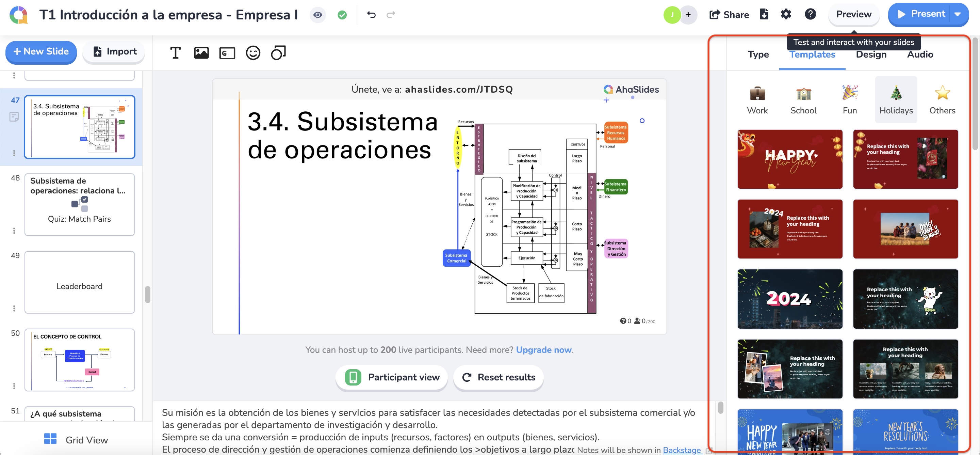
Task: Switch to the Design tab
Action: pos(871,54)
